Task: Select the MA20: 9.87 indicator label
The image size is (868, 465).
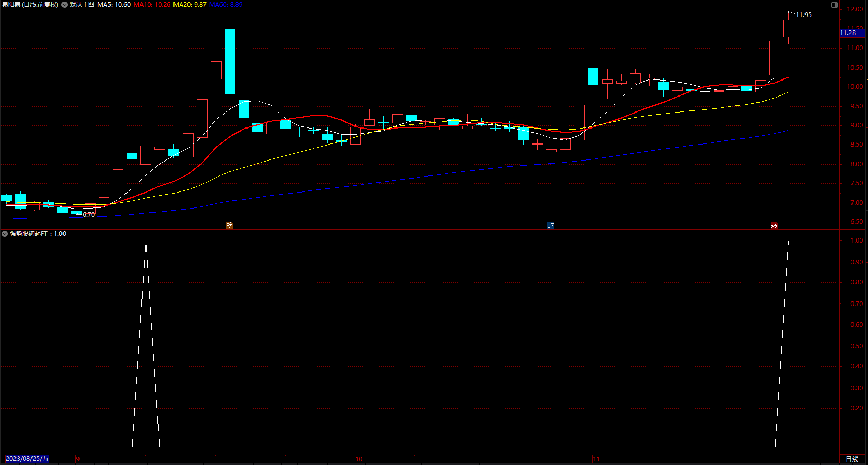Action: pos(190,5)
